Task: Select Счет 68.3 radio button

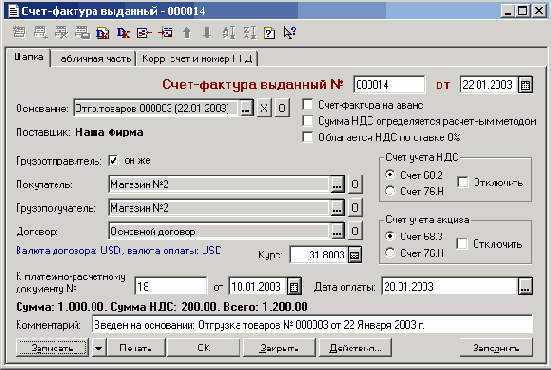Action: [390, 236]
